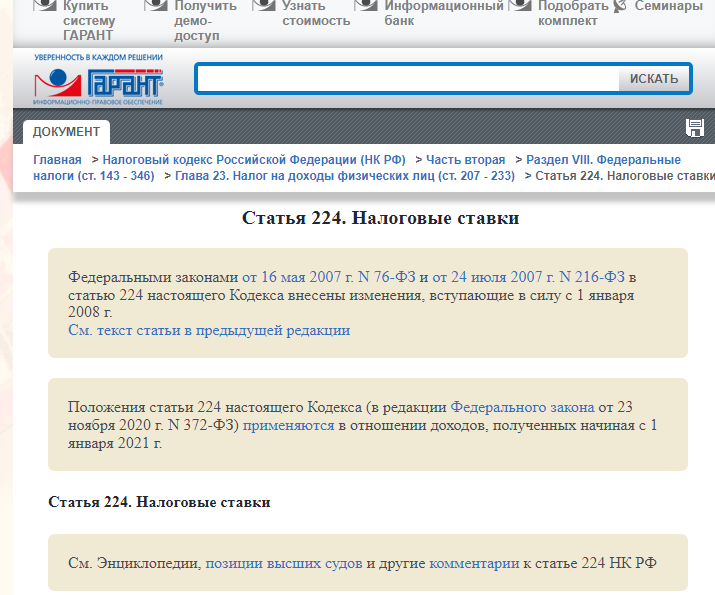Click the save document floppy disk icon
715x595 pixels.
pos(694,128)
